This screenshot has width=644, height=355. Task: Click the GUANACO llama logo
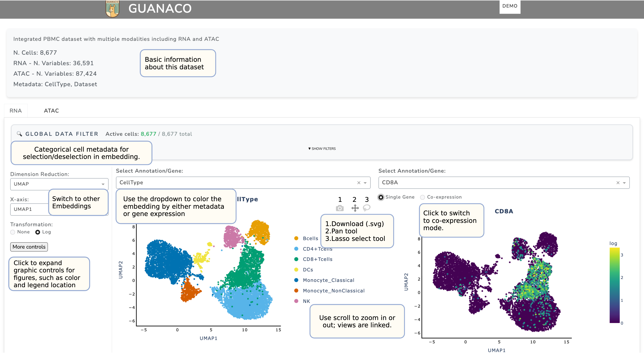(x=112, y=9)
